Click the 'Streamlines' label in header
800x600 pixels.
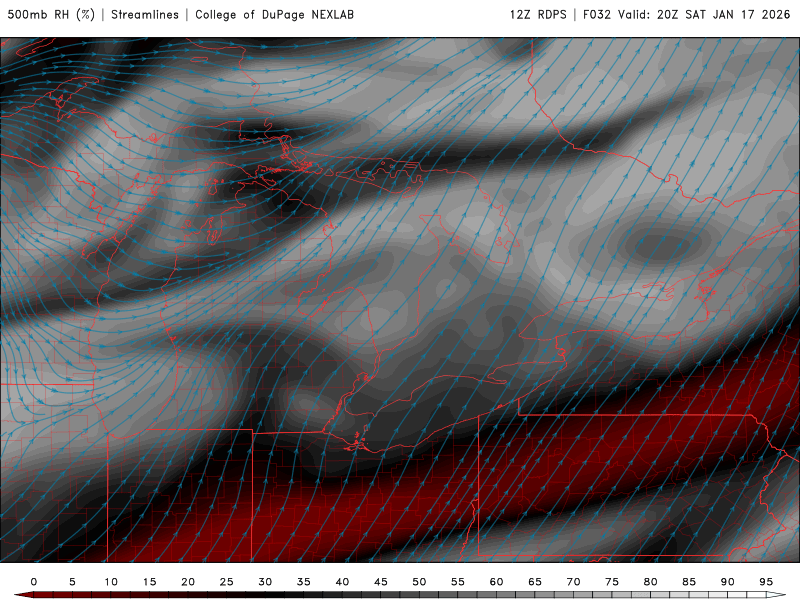[x=145, y=15]
